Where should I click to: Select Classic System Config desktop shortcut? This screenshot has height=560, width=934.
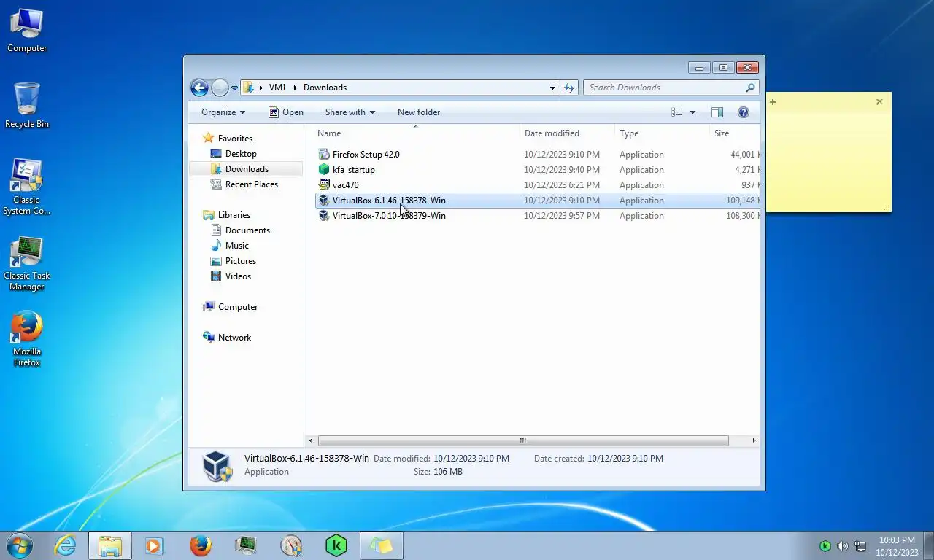pos(27,187)
